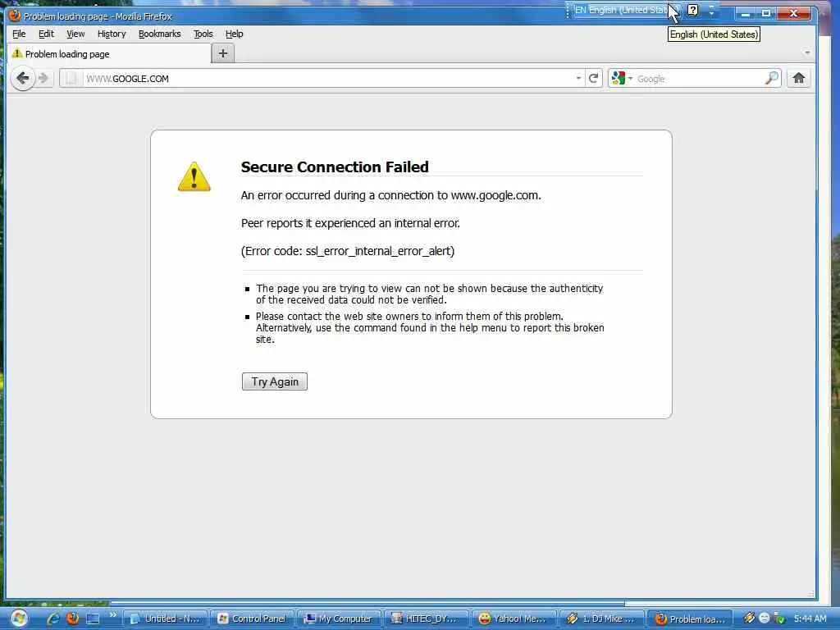The image size is (840, 630).
Task: Click the language bar help icon
Action: click(x=692, y=10)
